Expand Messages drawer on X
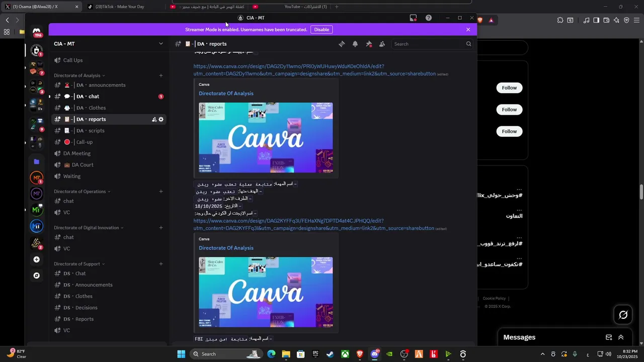The width and height of the screenshot is (644, 362). pyautogui.click(x=621, y=337)
